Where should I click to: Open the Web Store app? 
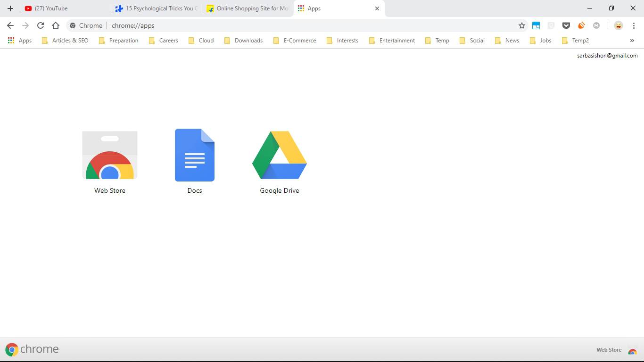tap(110, 162)
